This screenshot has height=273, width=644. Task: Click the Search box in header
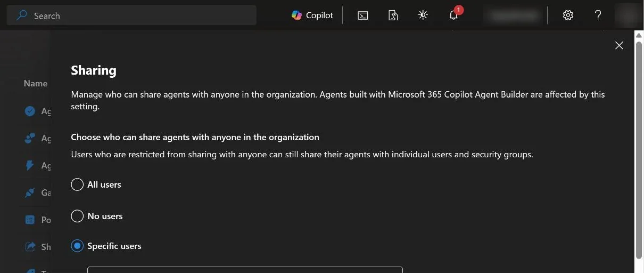coord(131,15)
